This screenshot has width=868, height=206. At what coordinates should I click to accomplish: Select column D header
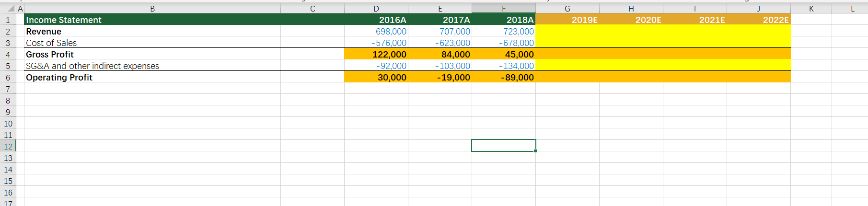coord(376,9)
